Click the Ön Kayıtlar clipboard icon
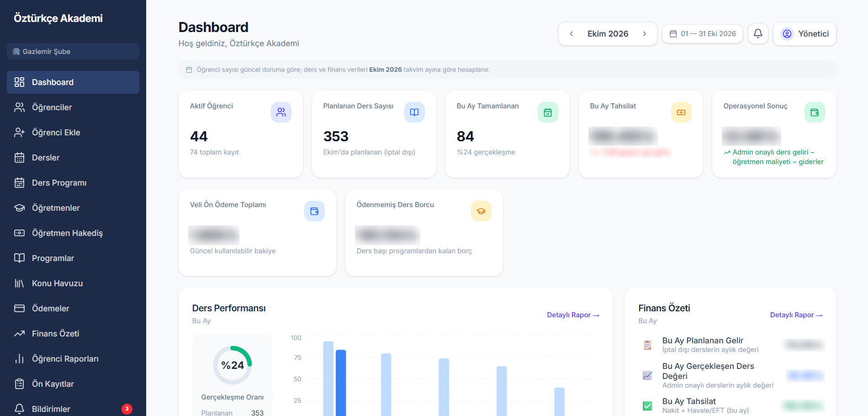Viewport: 868px width, 416px height. (x=19, y=384)
